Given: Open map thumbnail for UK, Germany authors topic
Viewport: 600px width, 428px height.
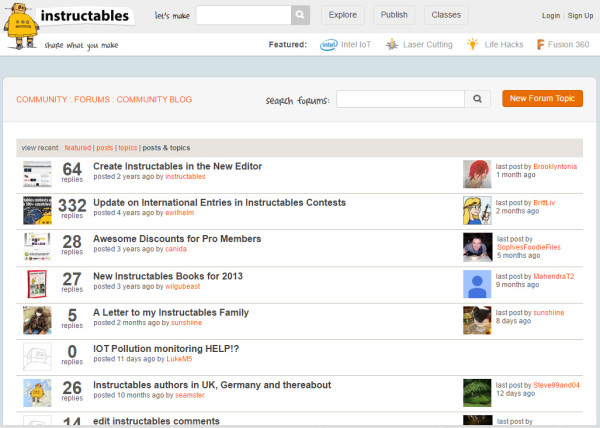Looking at the screenshot, I should point(37,393).
